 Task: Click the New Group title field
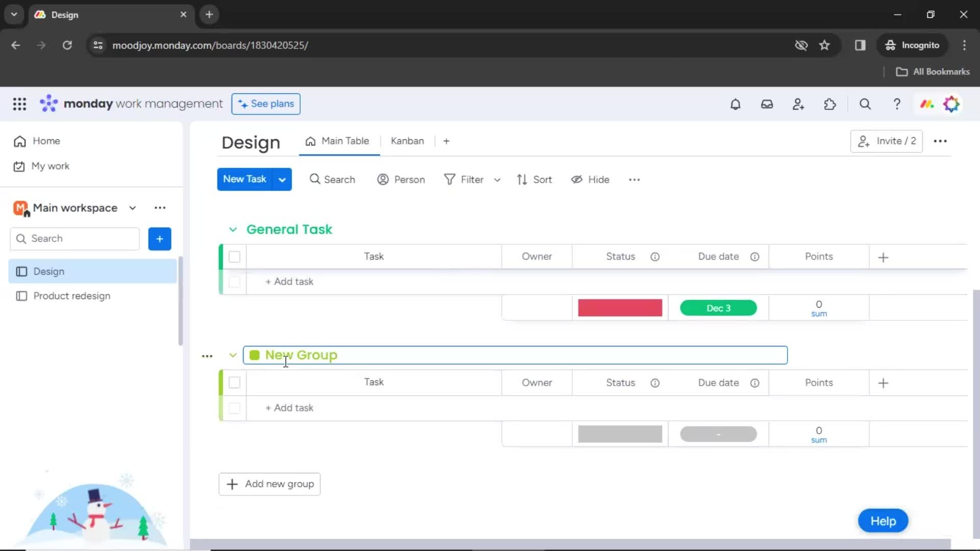coord(515,355)
